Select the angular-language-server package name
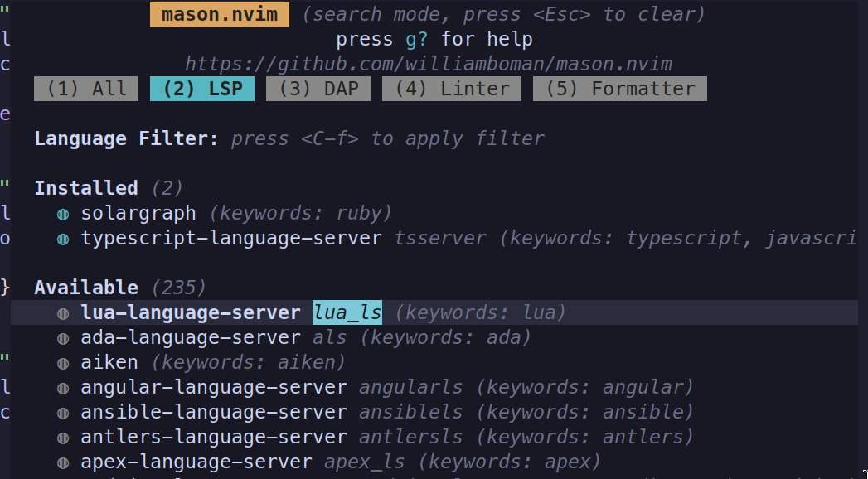Image resolution: width=868 pixels, height=479 pixels. (x=214, y=388)
